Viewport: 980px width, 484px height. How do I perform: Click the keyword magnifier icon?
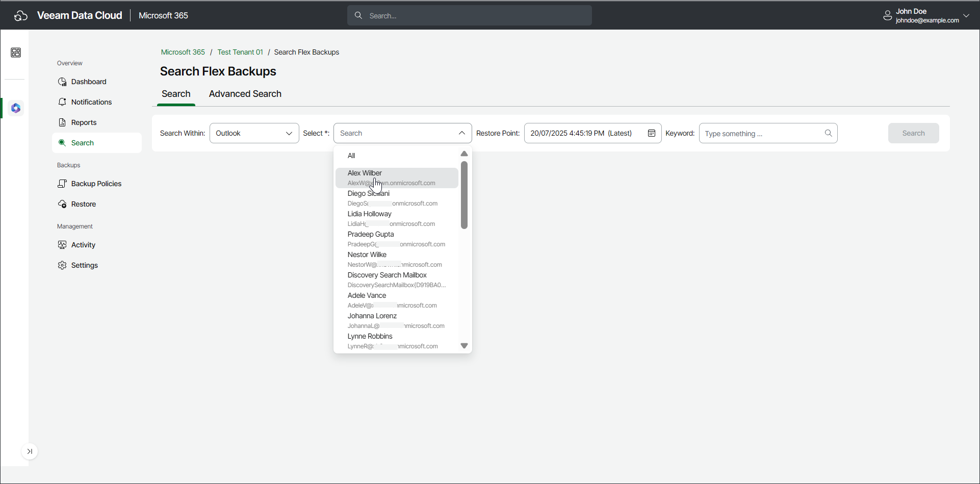[x=828, y=133]
